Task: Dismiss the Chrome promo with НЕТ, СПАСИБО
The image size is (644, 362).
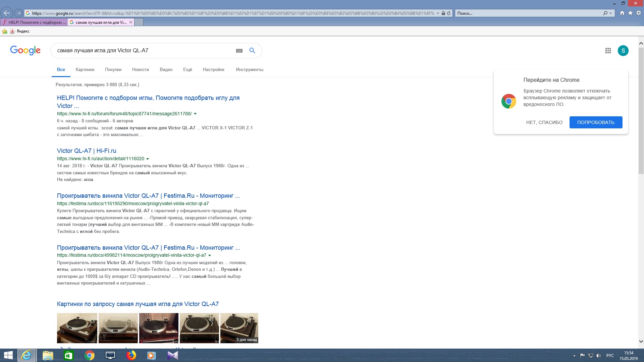Action: click(544, 122)
